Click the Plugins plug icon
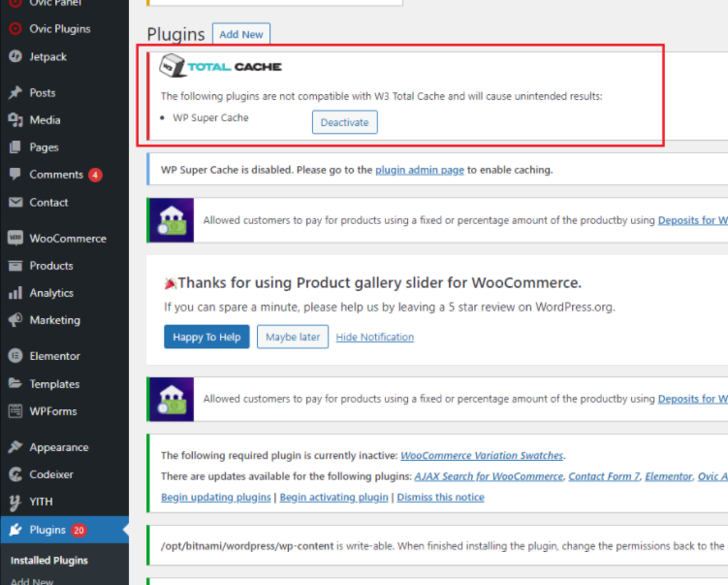The image size is (728, 585). click(x=16, y=530)
